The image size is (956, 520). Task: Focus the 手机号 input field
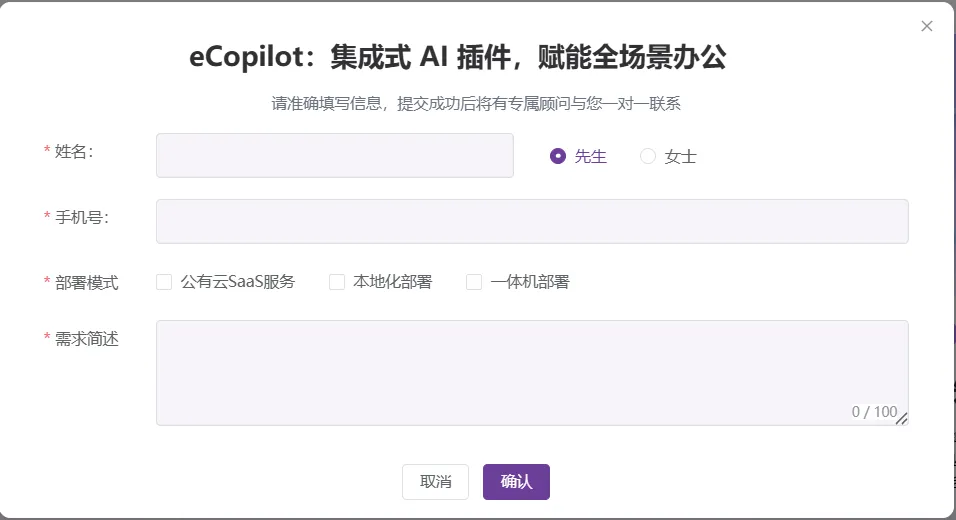click(532, 221)
